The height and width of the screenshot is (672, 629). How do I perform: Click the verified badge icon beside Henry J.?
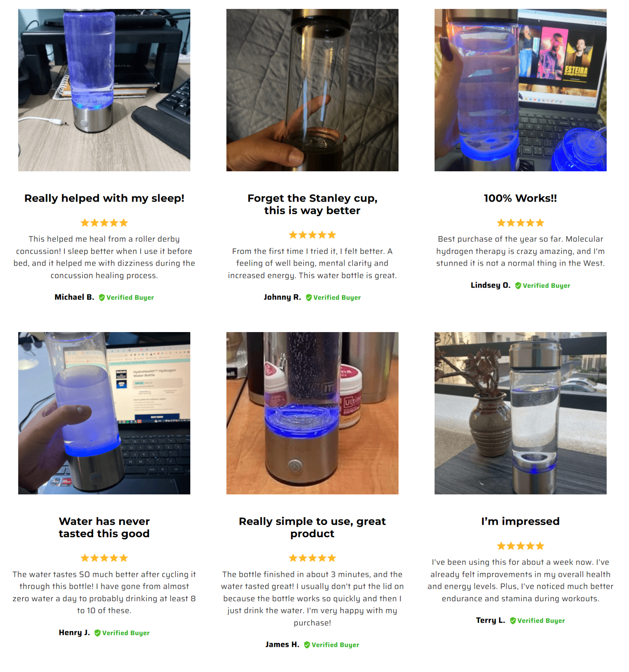[97, 633]
